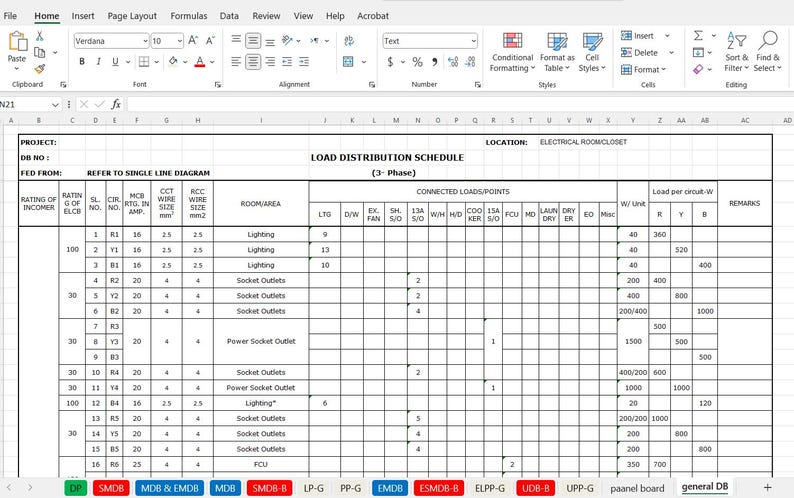Open the Merge & Center dropdown arrow
The width and height of the screenshot is (794, 498).
(x=364, y=62)
